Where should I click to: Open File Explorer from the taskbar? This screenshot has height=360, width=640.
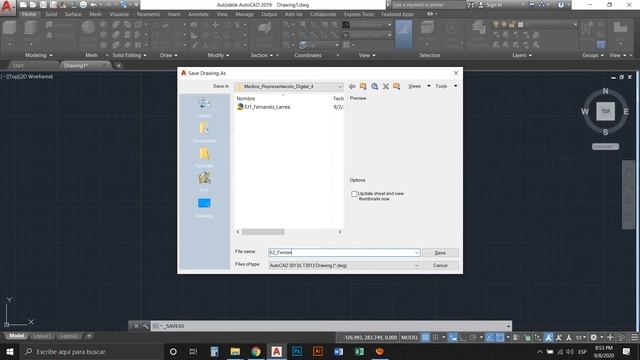tap(235, 351)
